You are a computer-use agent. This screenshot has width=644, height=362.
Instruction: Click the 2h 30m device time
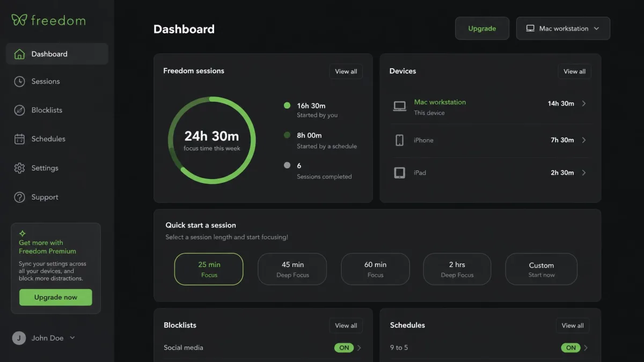562,173
